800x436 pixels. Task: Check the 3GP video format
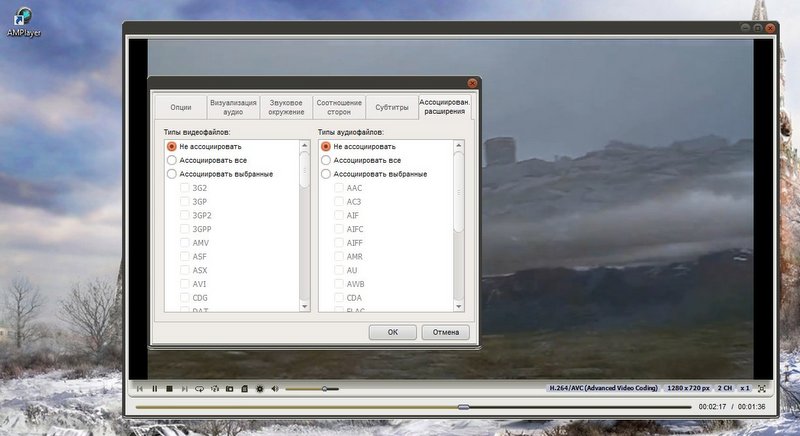point(185,201)
